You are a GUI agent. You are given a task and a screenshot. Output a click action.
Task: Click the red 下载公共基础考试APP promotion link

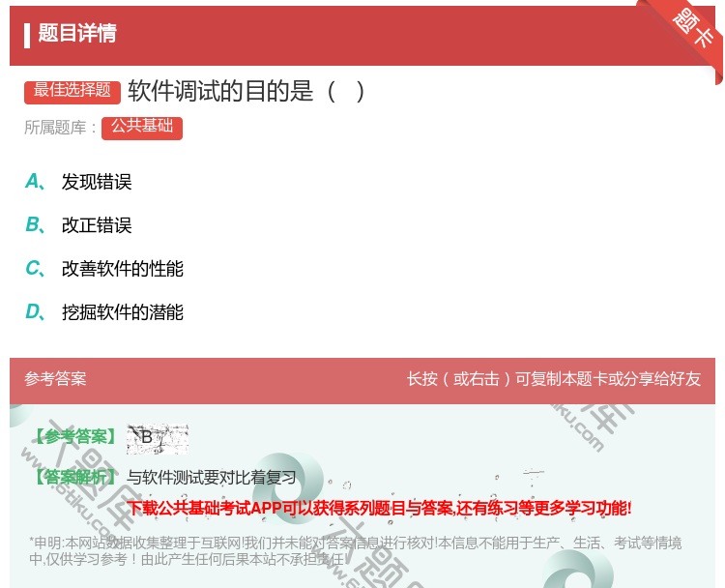[379, 509]
